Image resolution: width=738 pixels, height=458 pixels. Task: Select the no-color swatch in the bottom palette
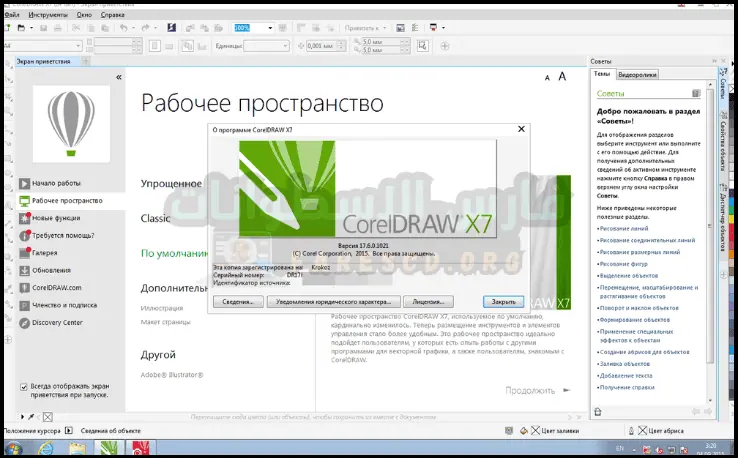tap(47, 415)
